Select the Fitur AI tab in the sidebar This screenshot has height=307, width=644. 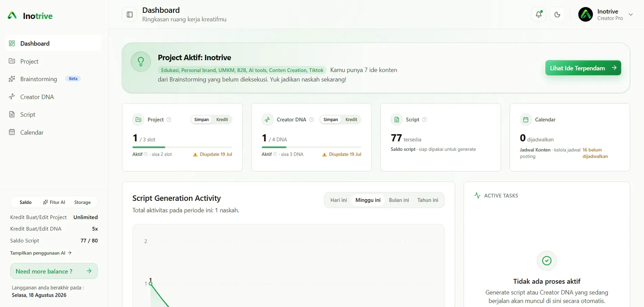coord(54,202)
